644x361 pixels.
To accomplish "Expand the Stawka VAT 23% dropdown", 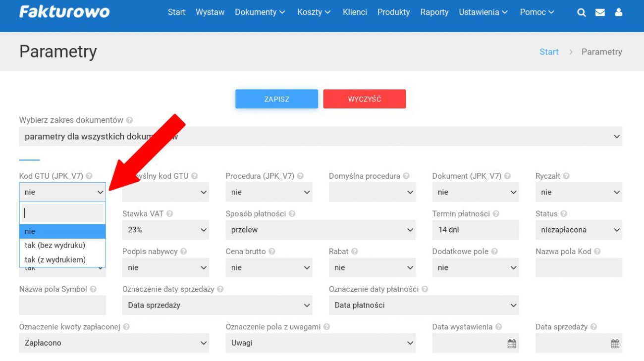I will click(165, 230).
